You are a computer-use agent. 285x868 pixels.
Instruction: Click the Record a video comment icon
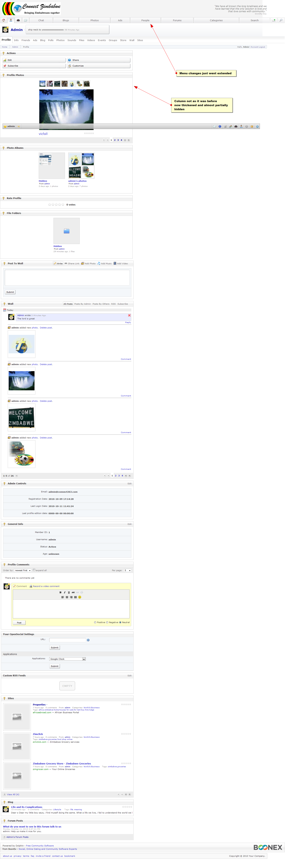31,586
